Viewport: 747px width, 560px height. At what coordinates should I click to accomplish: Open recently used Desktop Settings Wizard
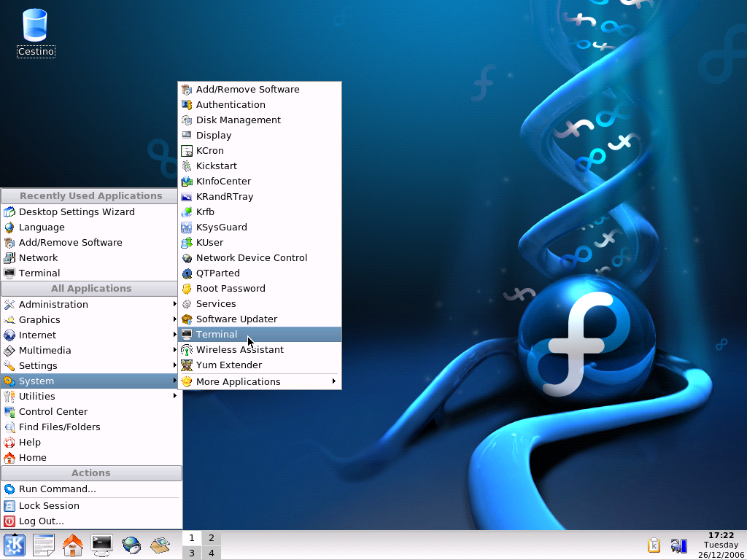point(90,212)
